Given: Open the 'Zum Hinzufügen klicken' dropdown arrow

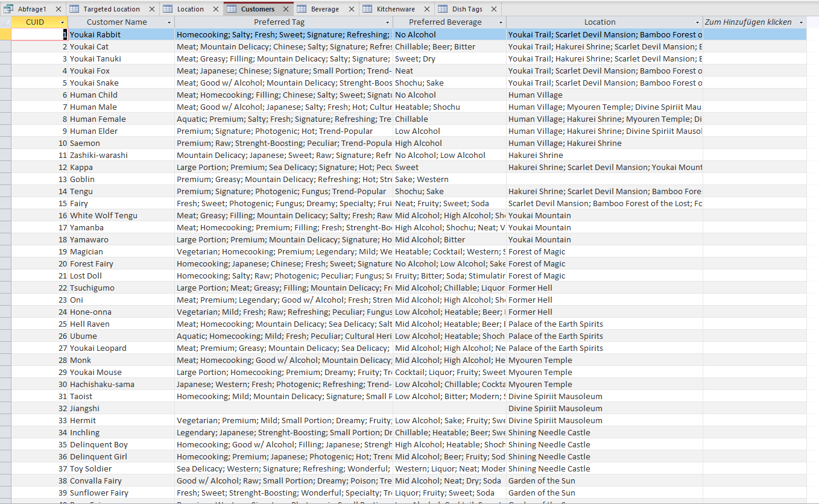Looking at the screenshot, I should click(x=801, y=22).
